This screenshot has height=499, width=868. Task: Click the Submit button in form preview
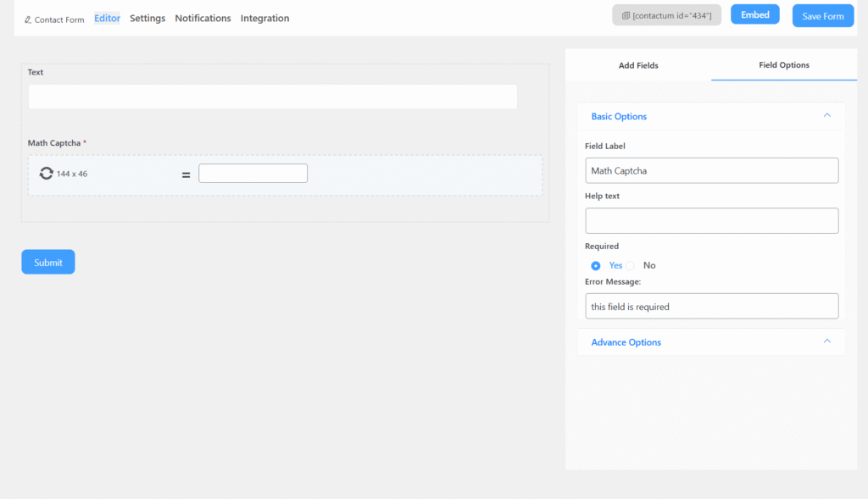[48, 263]
